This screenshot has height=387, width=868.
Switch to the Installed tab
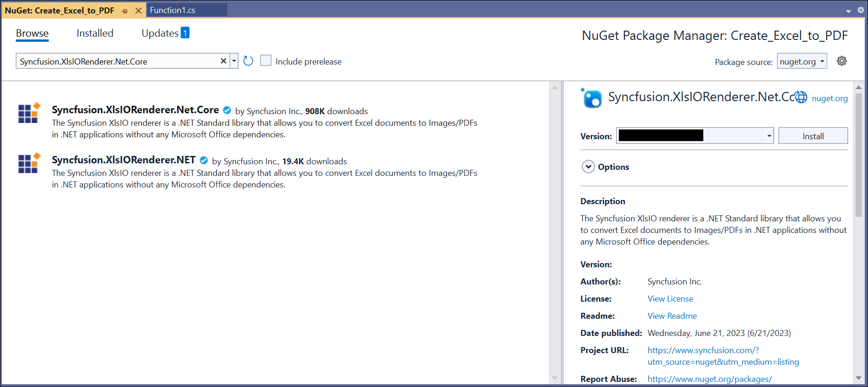pyautogui.click(x=95, y=33)
